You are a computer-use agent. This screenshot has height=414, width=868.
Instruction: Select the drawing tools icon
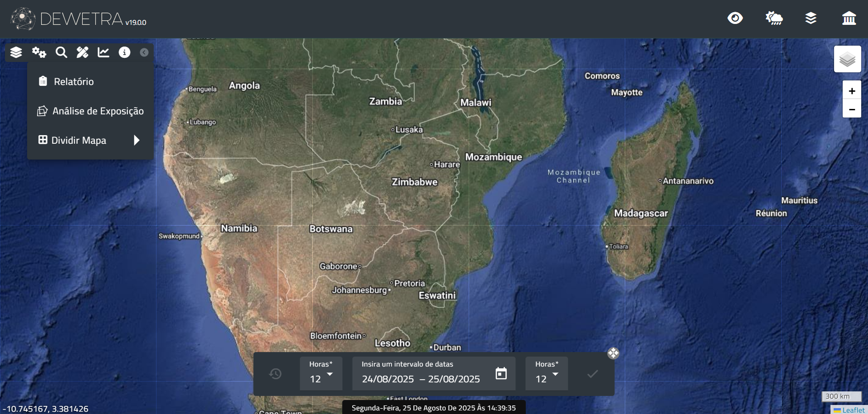click(x=82, y=52)
